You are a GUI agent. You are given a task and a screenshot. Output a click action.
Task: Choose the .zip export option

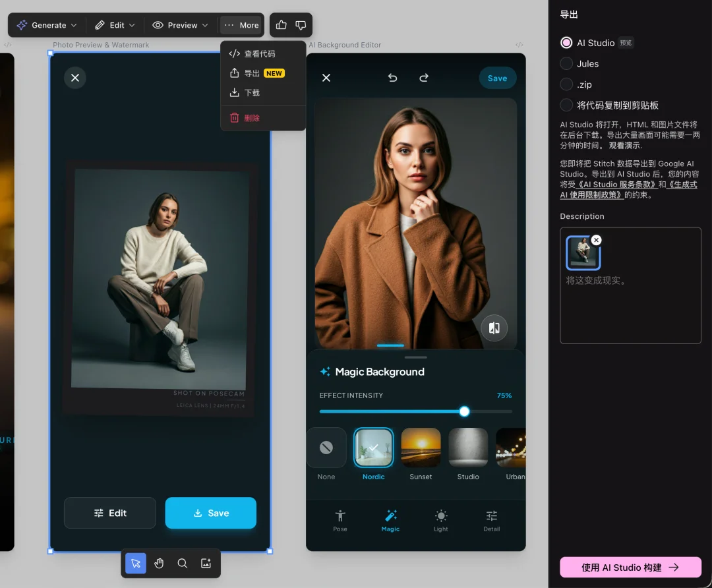(x=566, y=84)
